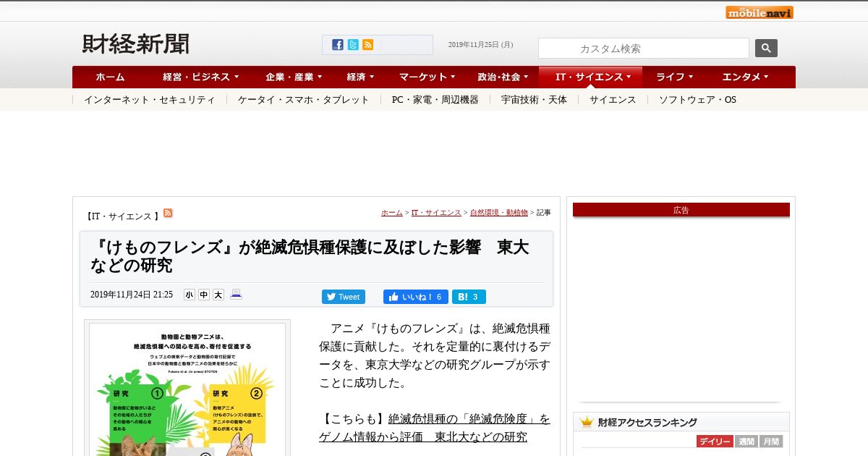Click the Hatena B! bookmark button
868x456 pixels.
[x=469, y=297]
